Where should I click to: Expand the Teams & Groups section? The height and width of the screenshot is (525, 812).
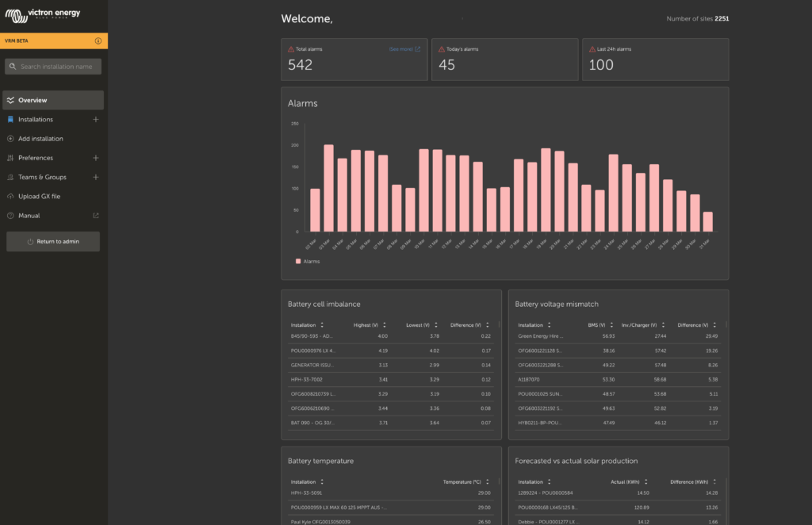click(x=96, y=177)
